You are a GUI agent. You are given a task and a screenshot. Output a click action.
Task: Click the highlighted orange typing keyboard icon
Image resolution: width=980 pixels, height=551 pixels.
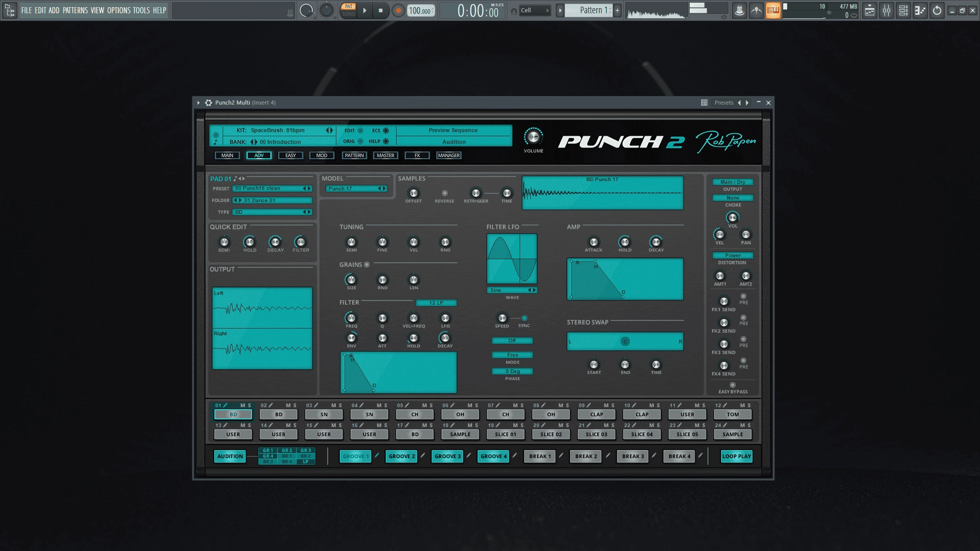click(x=773, y=10)
